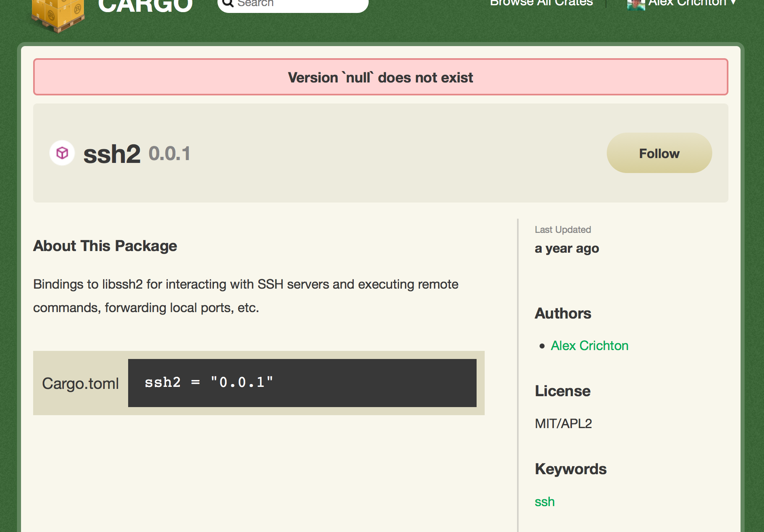Click the user avatar thumbnail
Screen dimensions: 764x532
[x=636, y=4]
